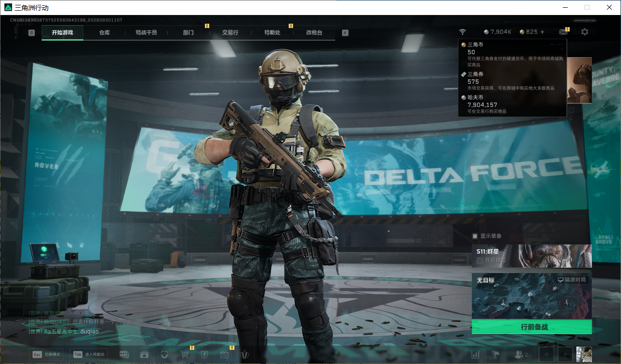Open the settings gear icon
This screenshot has height=364, width=621.
pos(585,32)
